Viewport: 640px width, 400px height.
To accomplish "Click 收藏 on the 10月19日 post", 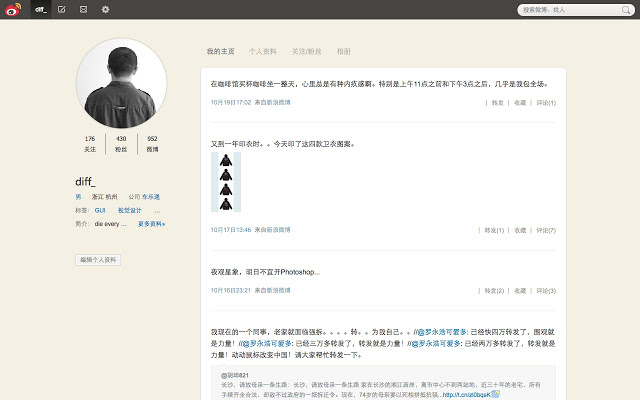I will pyautogui.click(x=520, y=103).
